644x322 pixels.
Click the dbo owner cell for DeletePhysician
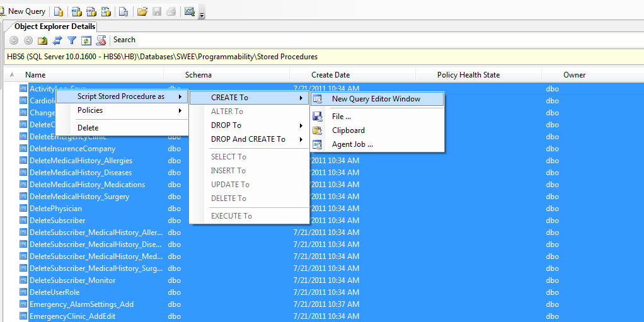point(553,209)
